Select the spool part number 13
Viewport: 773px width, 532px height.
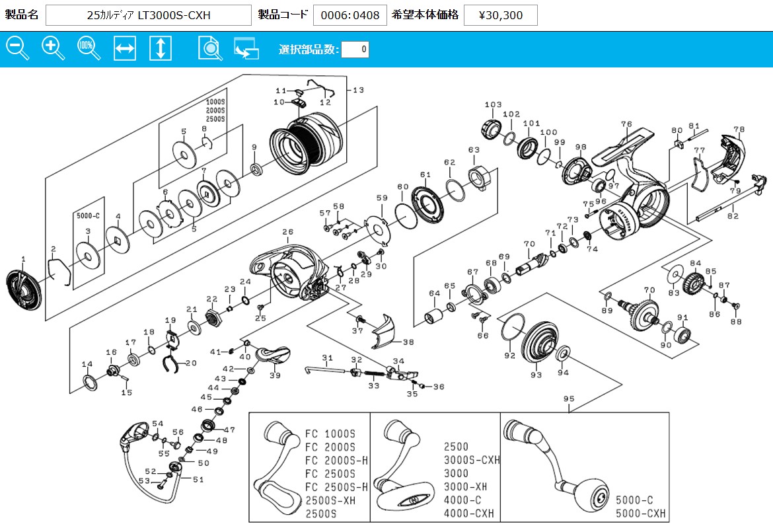[x=307, y=142]
